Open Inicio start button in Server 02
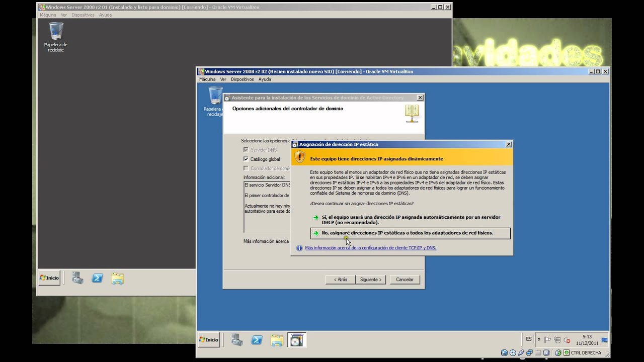Viewport: 644px width, 362px height. (209, 340)
